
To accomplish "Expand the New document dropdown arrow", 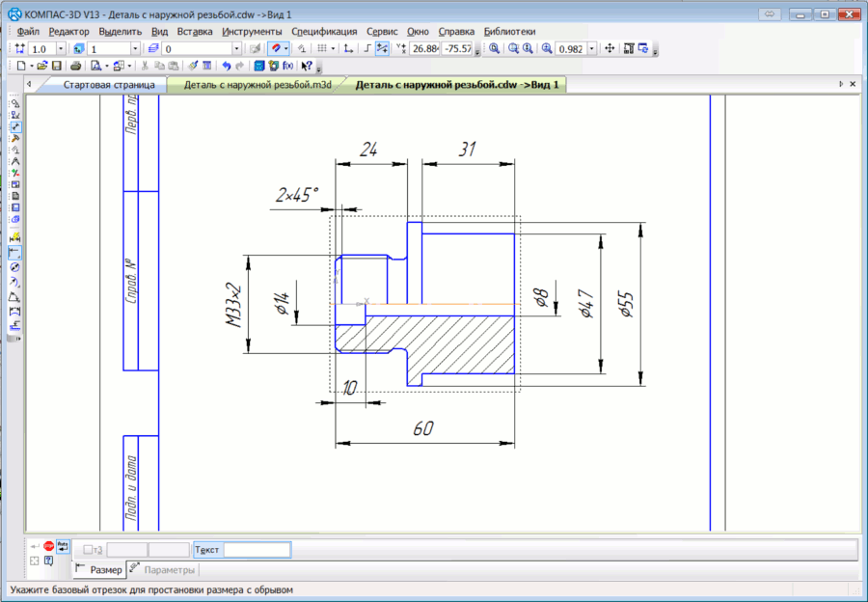I will (32, 66).
